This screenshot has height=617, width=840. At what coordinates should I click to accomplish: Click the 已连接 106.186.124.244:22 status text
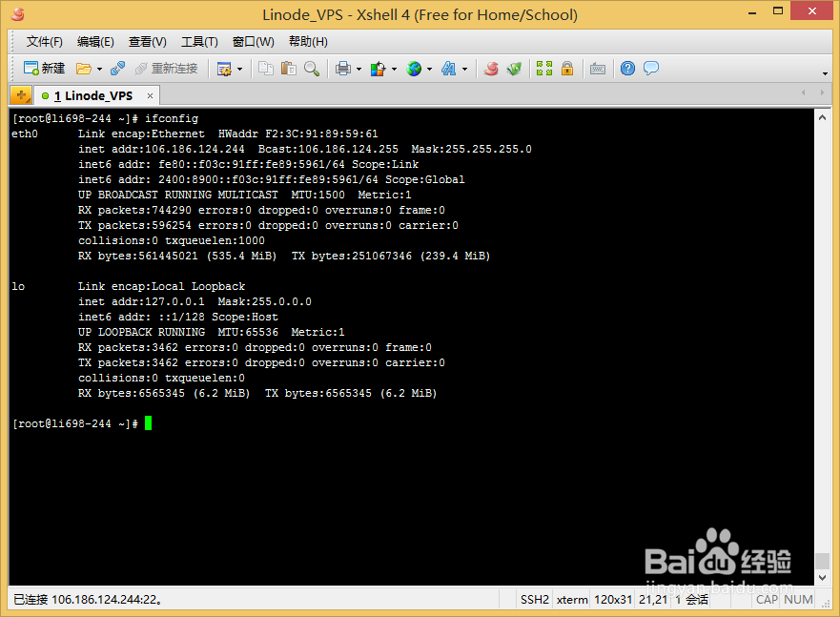coord(88,599)
